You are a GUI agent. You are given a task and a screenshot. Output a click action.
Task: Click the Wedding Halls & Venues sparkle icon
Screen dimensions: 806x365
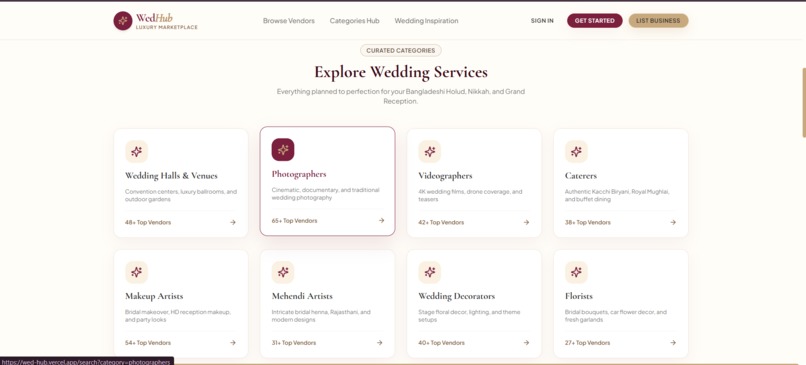coord(136,152)
